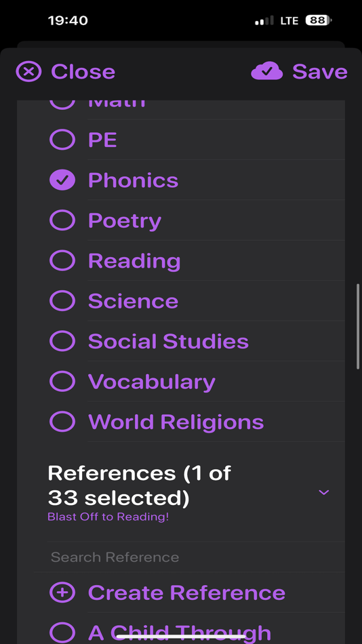
Task: Focus the Search Reference field
Action: [x=189, y=557]
